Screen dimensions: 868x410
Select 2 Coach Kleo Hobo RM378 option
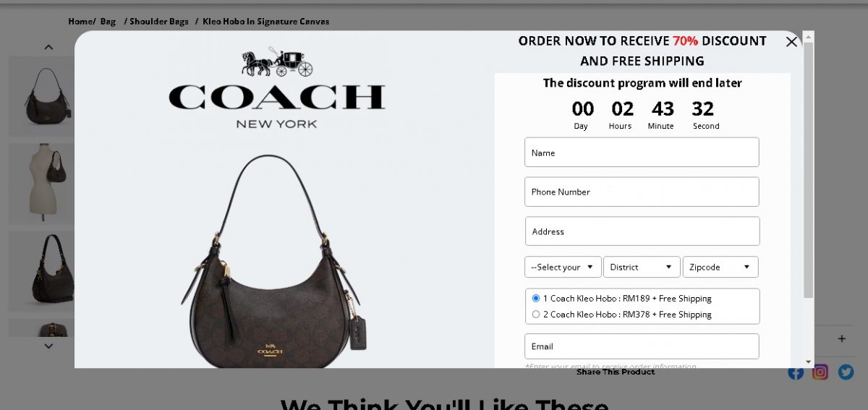tap(536, 314)
